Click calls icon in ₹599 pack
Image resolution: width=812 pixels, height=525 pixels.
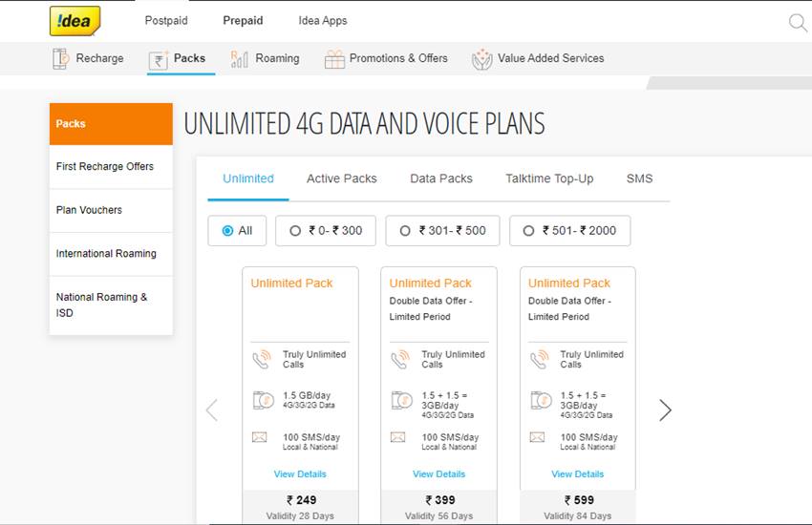coord(540,359)
